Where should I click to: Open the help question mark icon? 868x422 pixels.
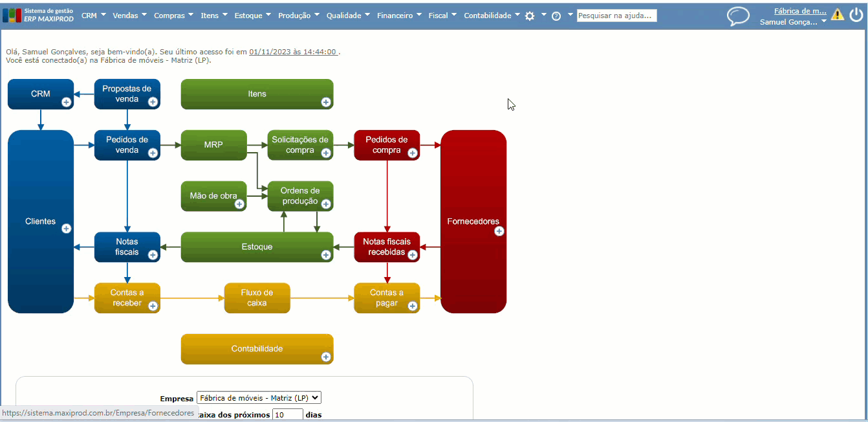point(556,16)
